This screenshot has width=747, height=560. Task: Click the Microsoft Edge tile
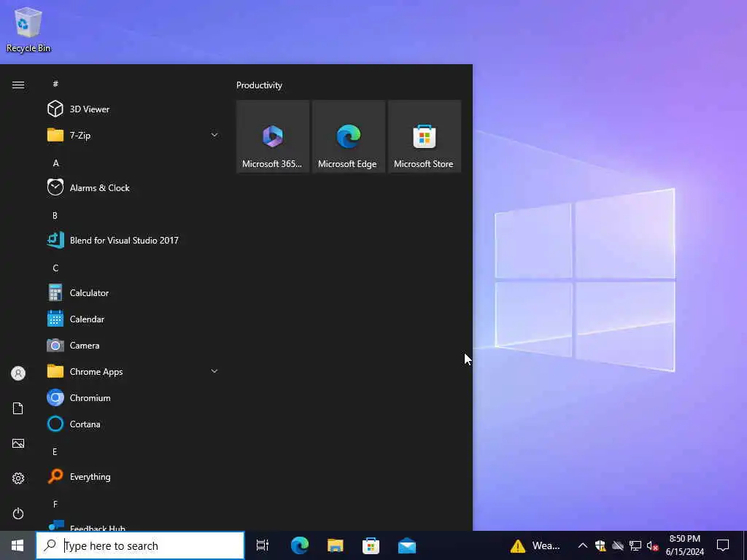point(348,136)
